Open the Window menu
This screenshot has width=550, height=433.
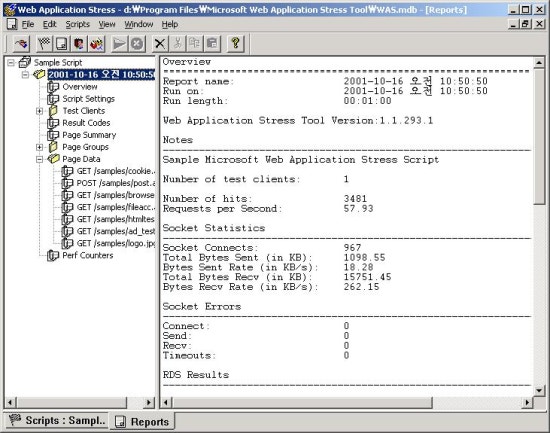[139, 24]
